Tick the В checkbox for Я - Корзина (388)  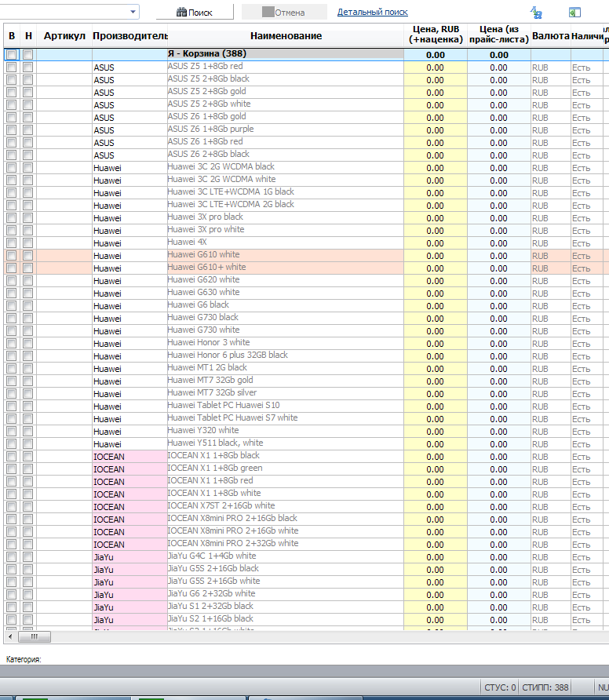coord(12,55)
